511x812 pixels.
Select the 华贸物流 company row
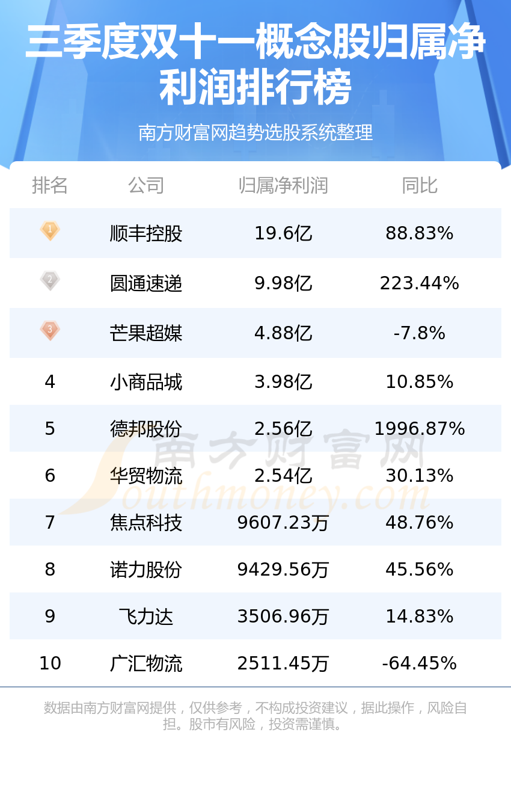click(x=255, y=475)
